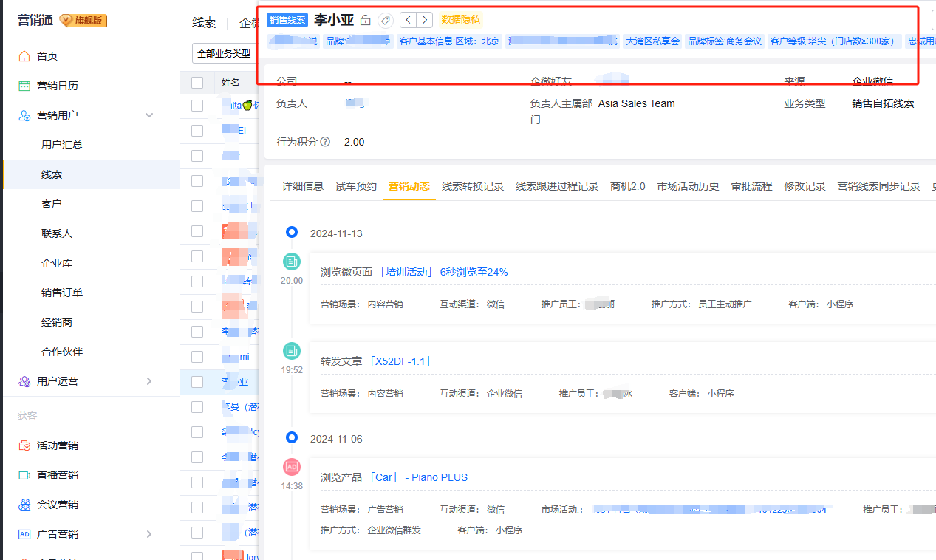Open the 营销线索同步记录 tab
The width and height of the screenshot is (936, 560).
[x=879, y=186]
